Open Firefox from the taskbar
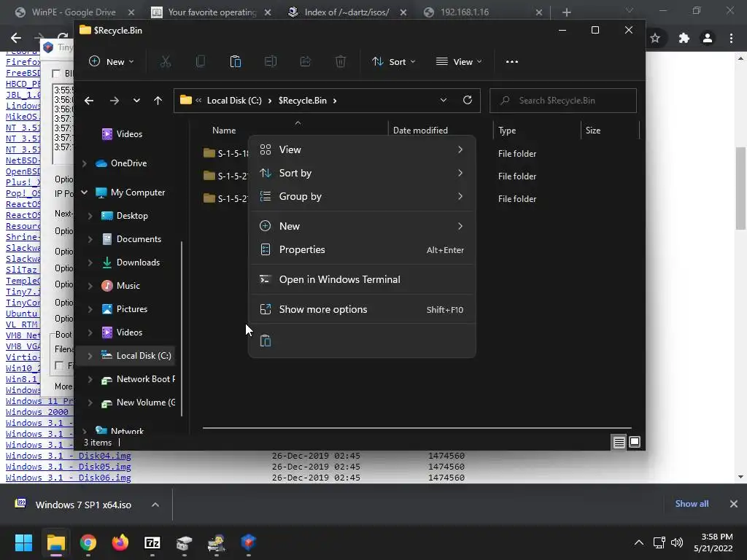 [x=120, y=542]
